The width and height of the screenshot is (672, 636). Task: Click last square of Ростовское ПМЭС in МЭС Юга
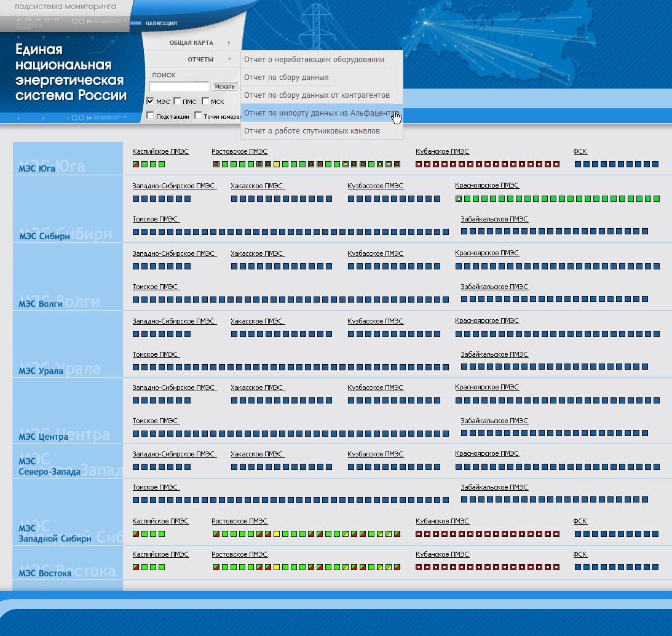click(397, 164)
